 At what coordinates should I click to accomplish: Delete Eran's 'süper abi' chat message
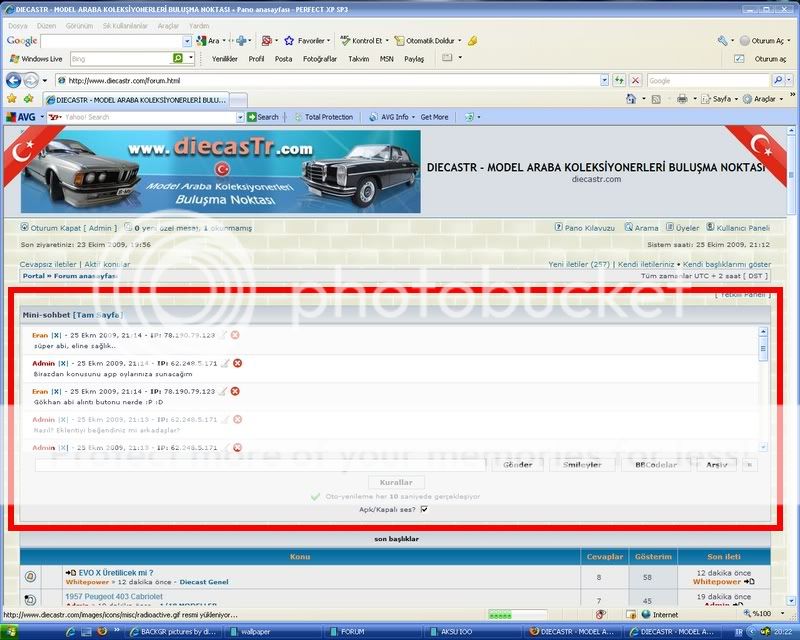coord(235,335)
